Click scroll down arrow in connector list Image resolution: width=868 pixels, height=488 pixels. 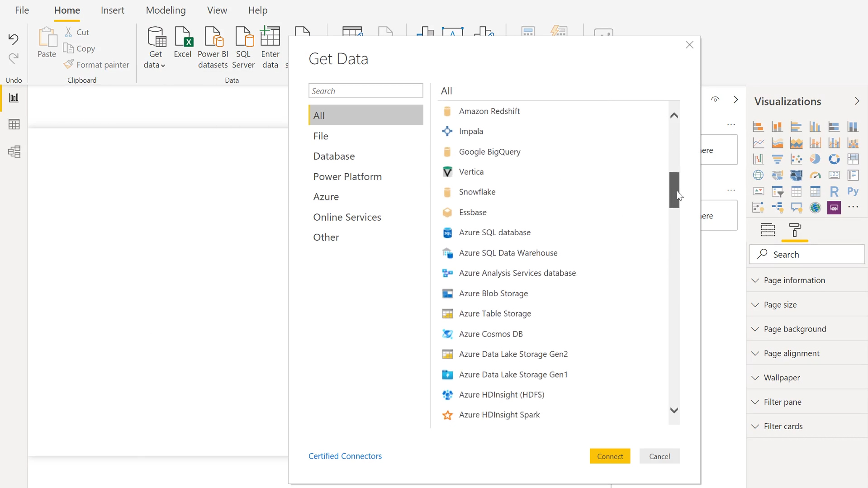click(x=674, y=410)
